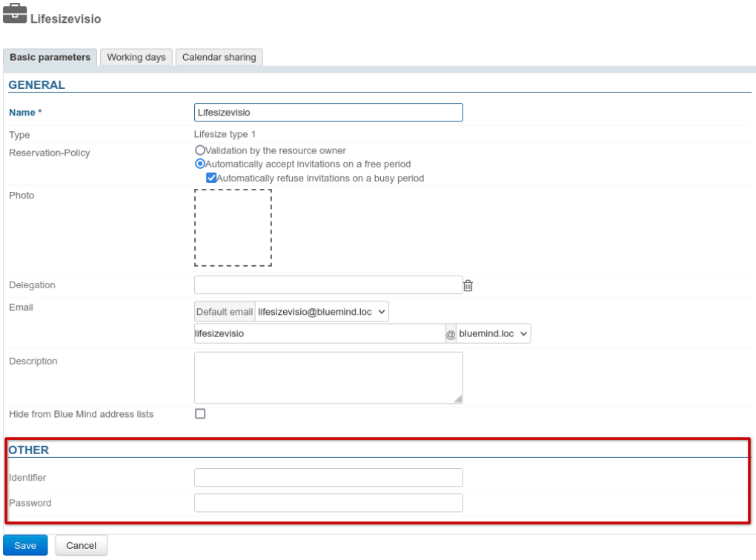Screen dimensions: 756x560
Task: Choose Automatically accept invitations on free period
Action: click(x=199, y=164)
